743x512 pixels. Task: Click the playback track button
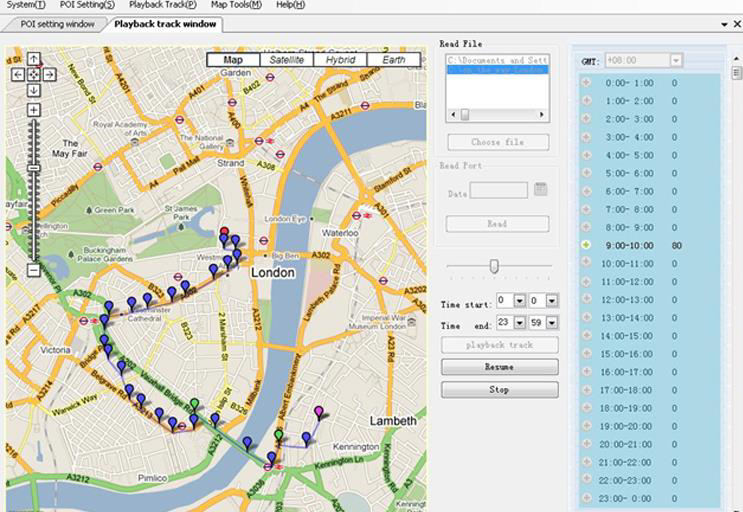point(499,345)
